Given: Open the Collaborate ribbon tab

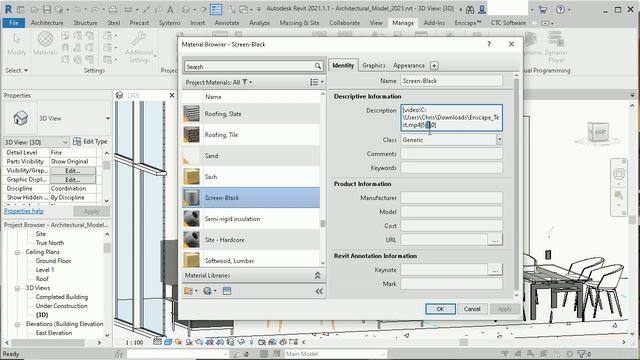Looking at the screenshot, I should (344, 23).
